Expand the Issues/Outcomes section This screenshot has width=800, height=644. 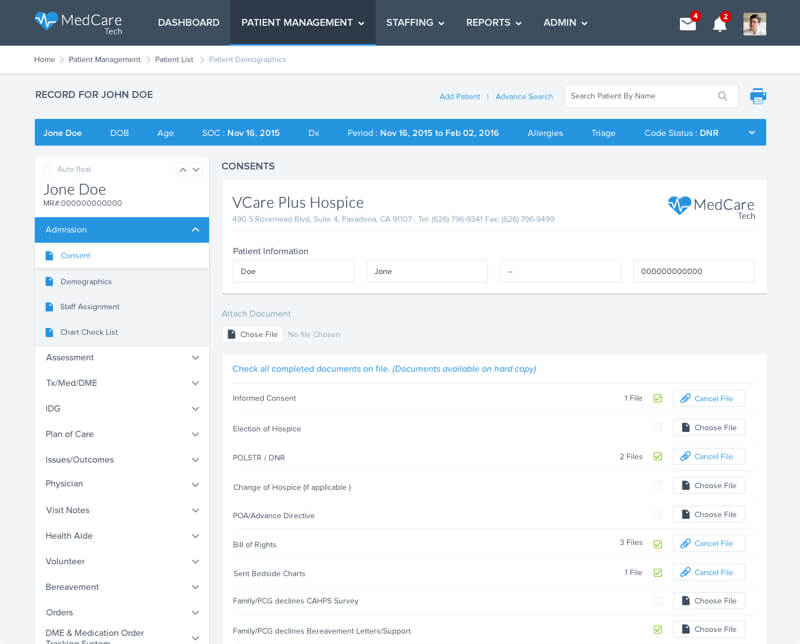(122, 460)
